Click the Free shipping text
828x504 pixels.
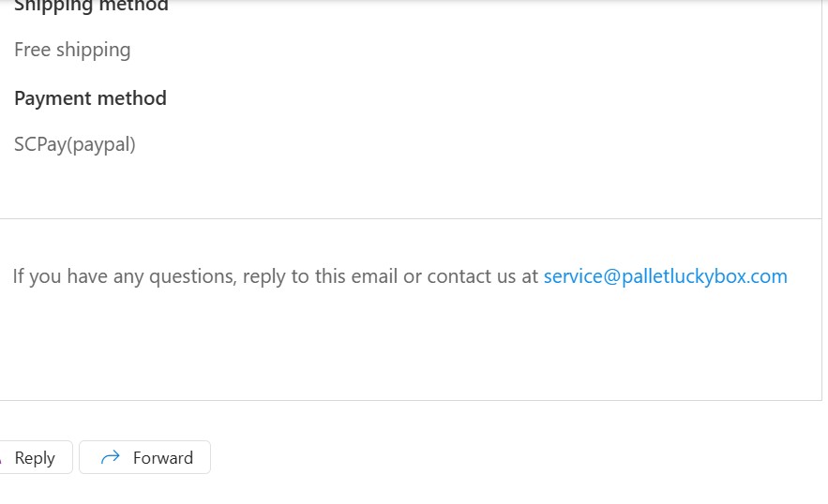(x=72, y=51)
